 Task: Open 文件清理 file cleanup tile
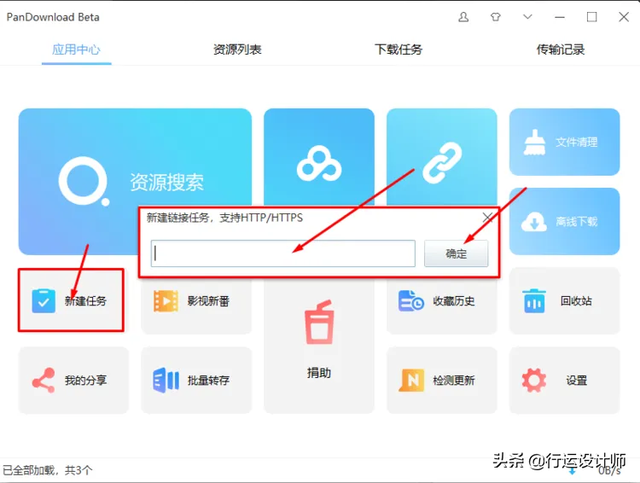(x=564, y=142)
